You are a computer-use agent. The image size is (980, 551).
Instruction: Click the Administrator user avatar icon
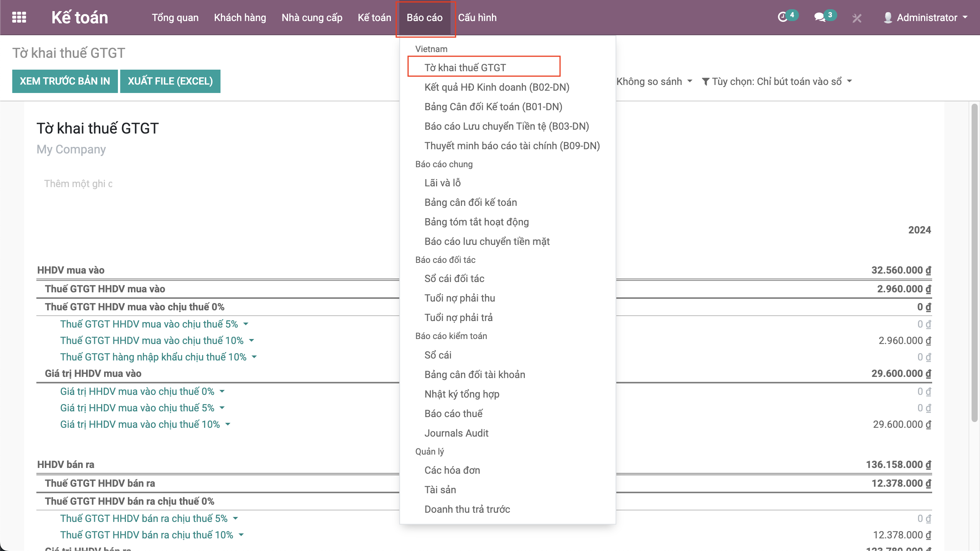pos(888,18)
